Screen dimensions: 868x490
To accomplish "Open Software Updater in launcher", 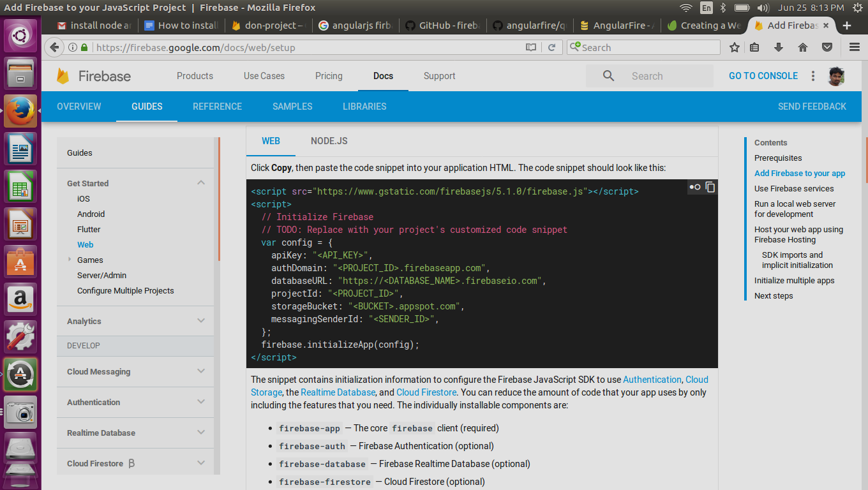I will [21, 374].
